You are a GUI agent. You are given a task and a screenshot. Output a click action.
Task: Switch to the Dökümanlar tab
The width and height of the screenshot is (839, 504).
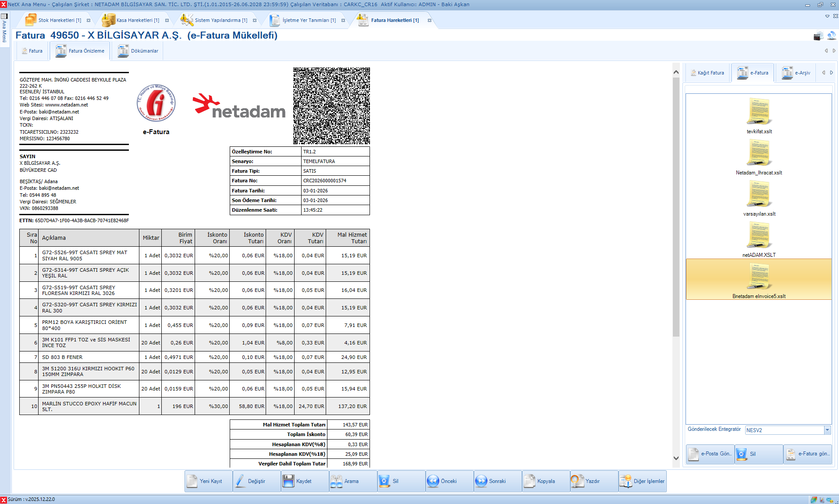coord(139,51)
